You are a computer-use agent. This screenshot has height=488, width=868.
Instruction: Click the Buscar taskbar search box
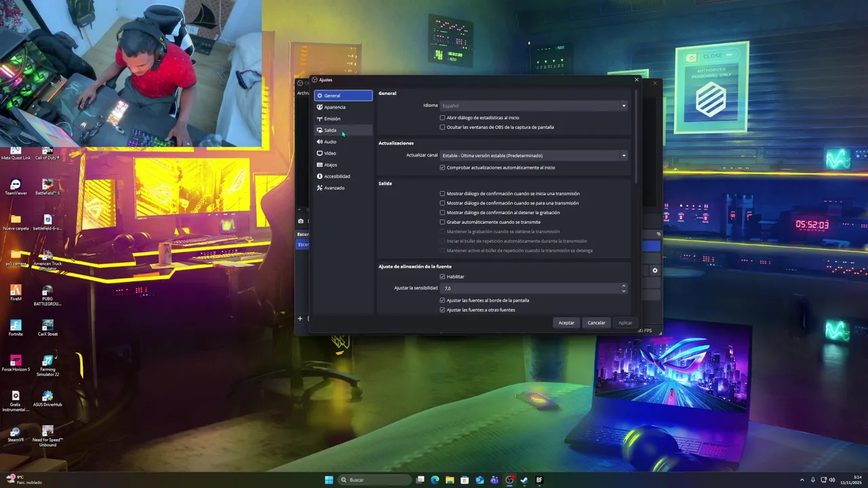coord(375,480)
